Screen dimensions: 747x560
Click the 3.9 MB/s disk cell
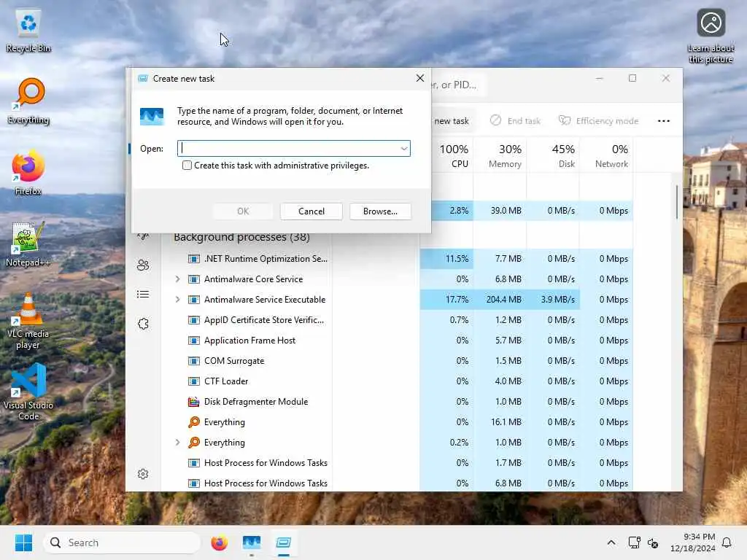[x=553, y=300]
